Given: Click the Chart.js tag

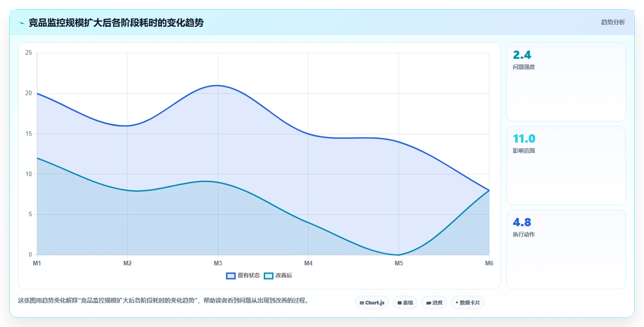Looking at the screenshot, I should 372,303.
